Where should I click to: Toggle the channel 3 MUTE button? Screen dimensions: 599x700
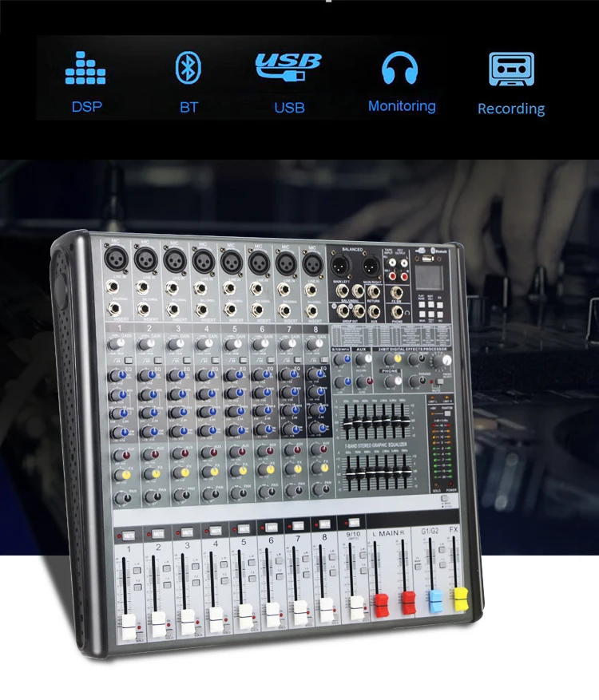click(187, 532)
